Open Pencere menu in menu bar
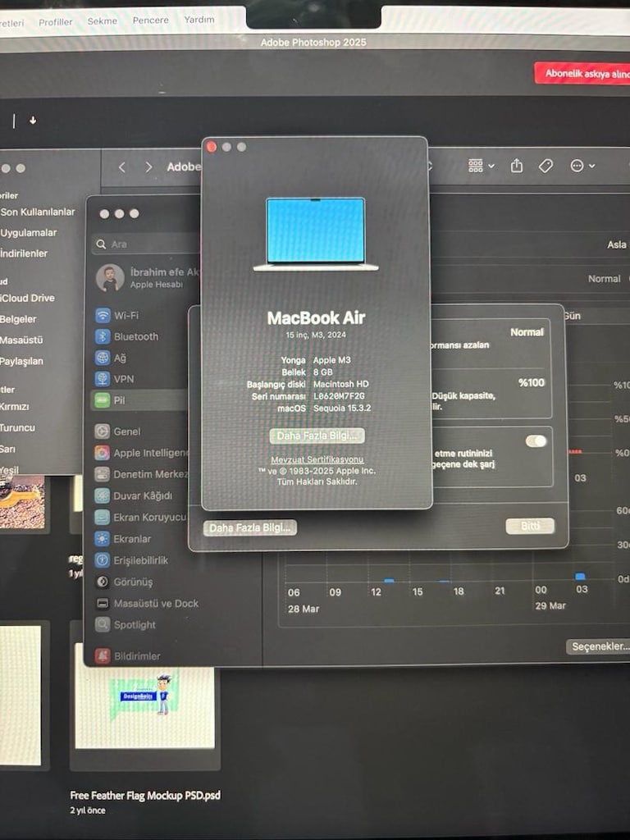 151,20
